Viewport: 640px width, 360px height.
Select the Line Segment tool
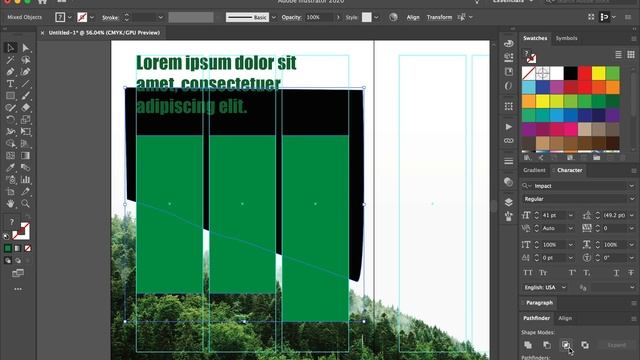click(x=25, y=84)
